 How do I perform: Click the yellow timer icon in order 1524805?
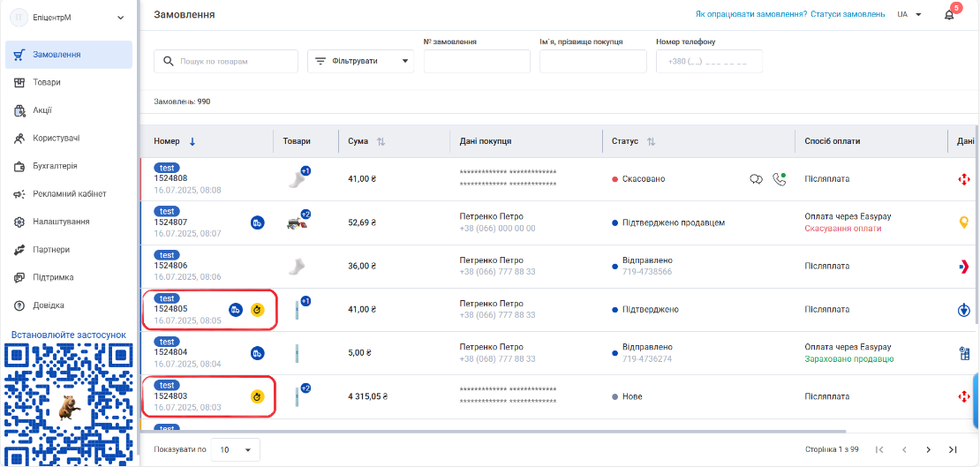[257, 310]
